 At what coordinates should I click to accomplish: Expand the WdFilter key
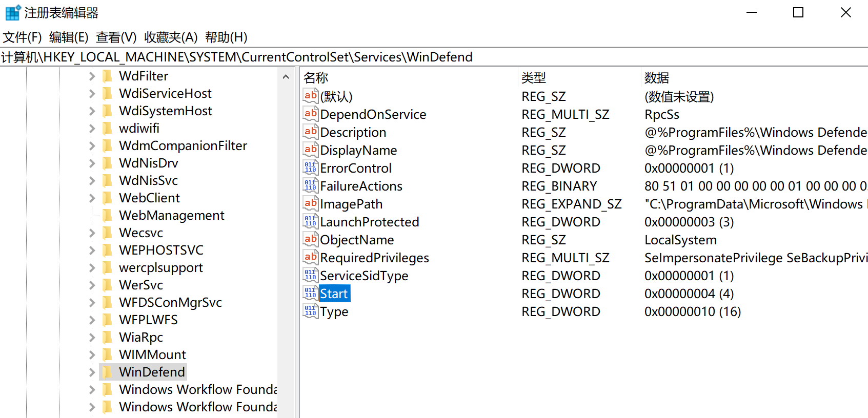tap(92, 76)
